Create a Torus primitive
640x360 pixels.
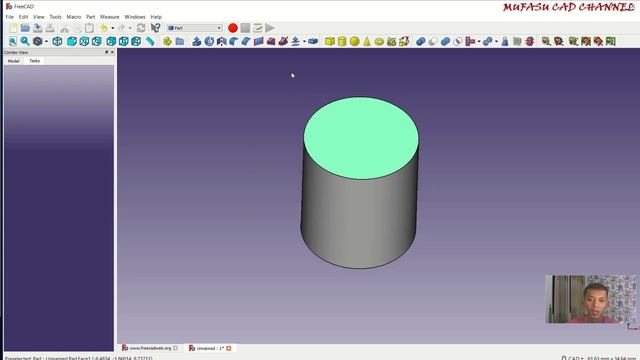tap(379, 41)
